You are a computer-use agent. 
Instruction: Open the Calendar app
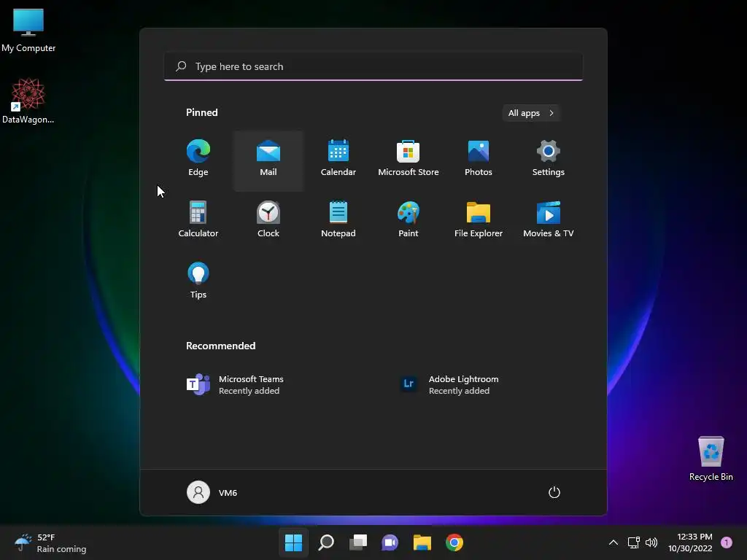click(x=338, y=158)
